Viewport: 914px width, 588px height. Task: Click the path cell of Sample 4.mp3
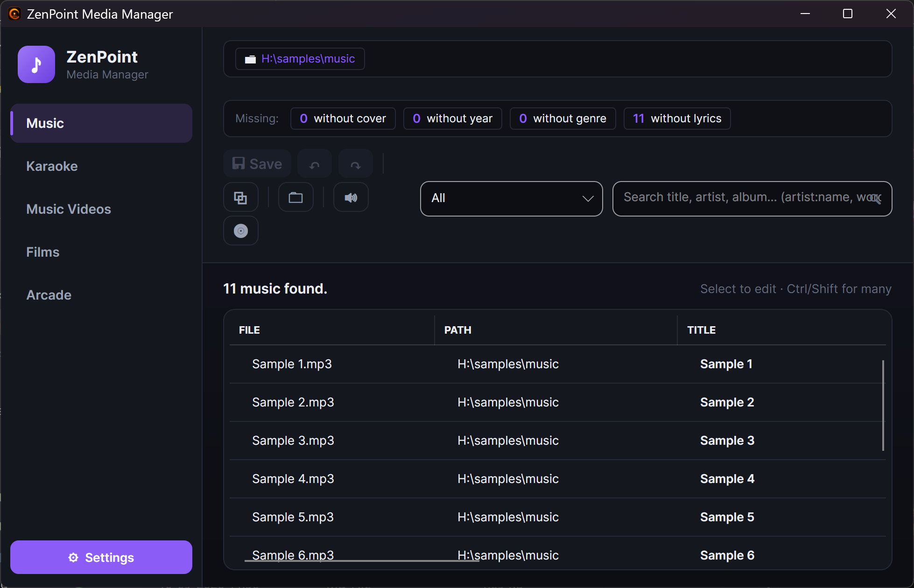tap(508, 479)
